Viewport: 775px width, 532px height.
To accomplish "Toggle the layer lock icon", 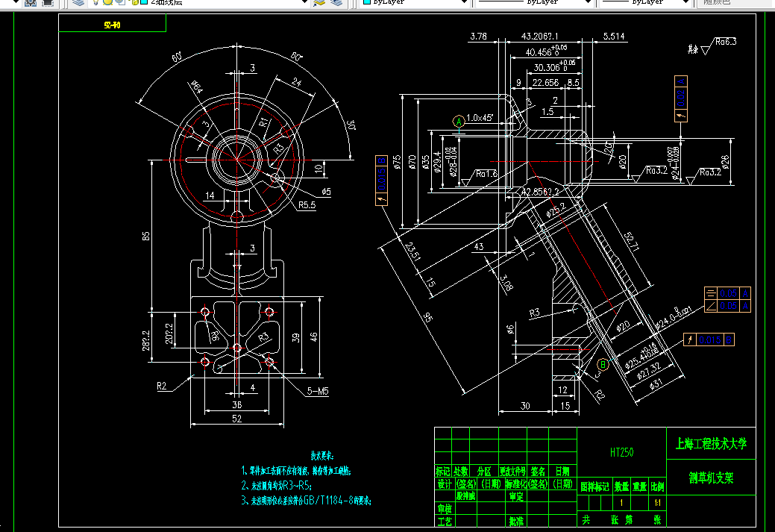I will [x=134, y=2].
